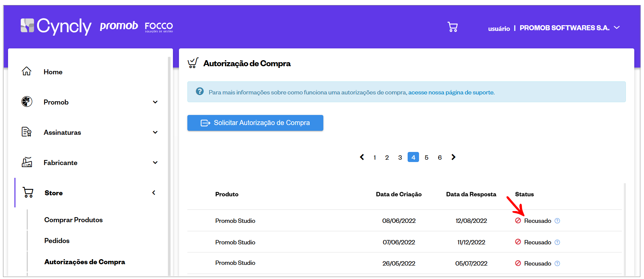Click Data da Resposta column header
644x279 pixels.
(471, 194)
